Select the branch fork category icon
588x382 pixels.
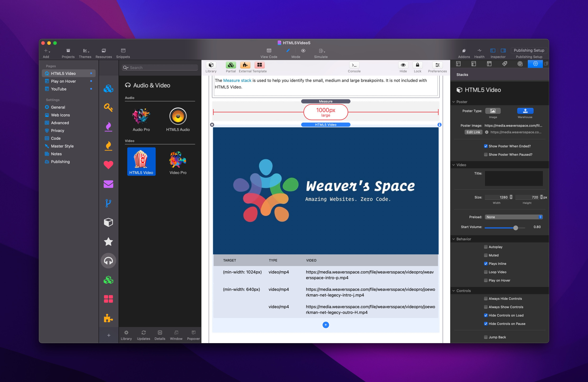[x=108, y=203]
